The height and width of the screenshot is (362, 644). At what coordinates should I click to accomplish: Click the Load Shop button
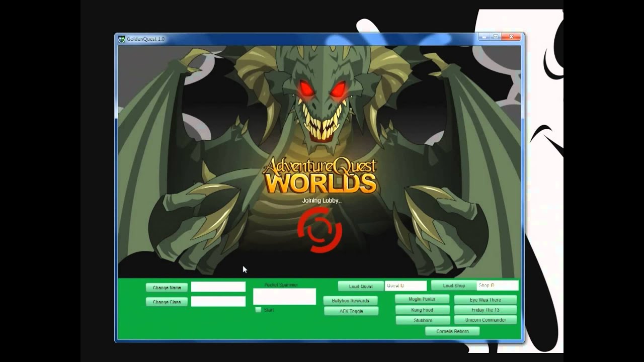(x=453, y=286)
